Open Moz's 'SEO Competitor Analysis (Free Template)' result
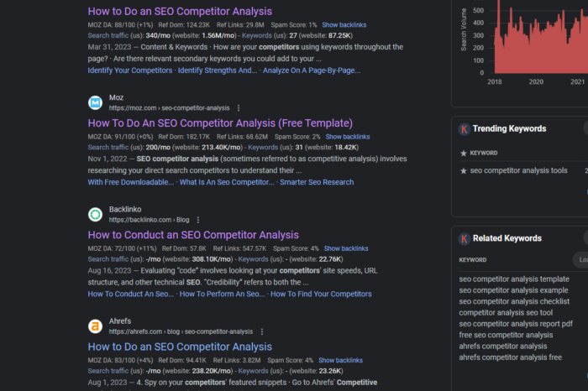The image size is (588, 391). point(208,123)
